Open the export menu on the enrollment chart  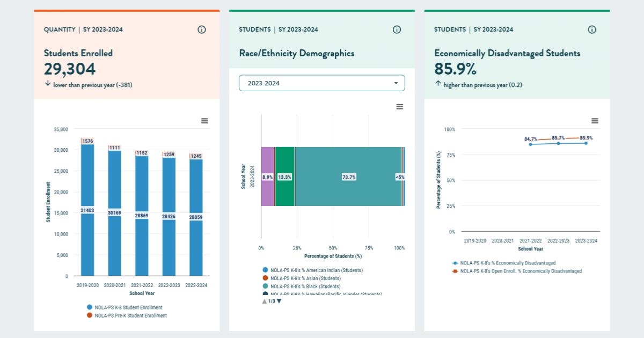204,121
